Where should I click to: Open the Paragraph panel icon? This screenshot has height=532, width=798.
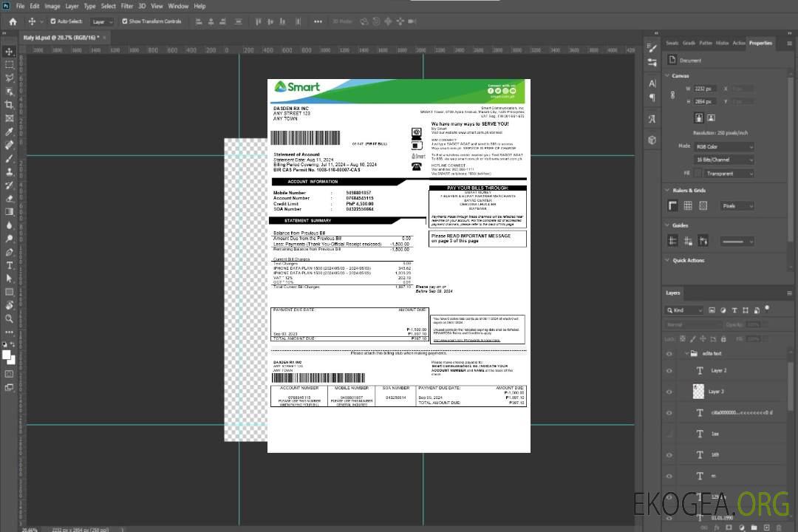(652, 98)
